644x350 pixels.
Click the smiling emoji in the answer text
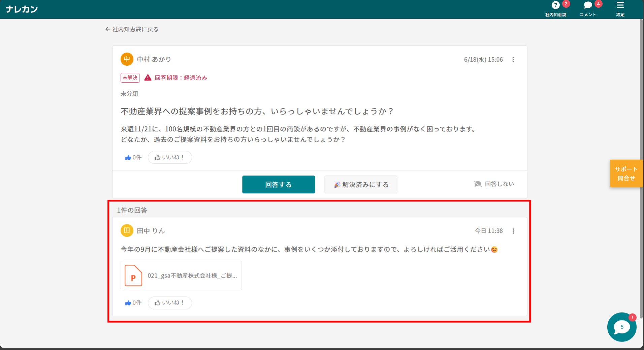[x=494, y=250]
